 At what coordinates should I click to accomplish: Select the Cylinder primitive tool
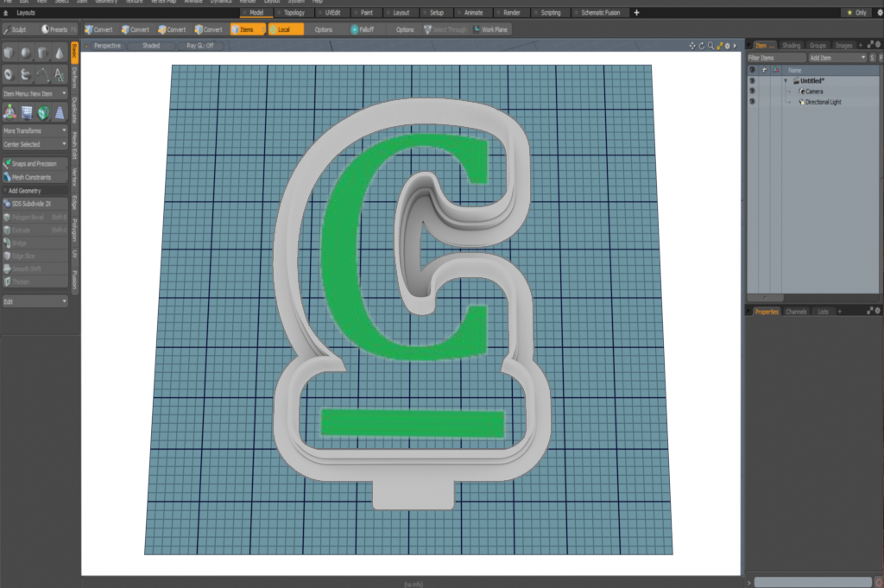pyautogui.click(x=42, y=53)
